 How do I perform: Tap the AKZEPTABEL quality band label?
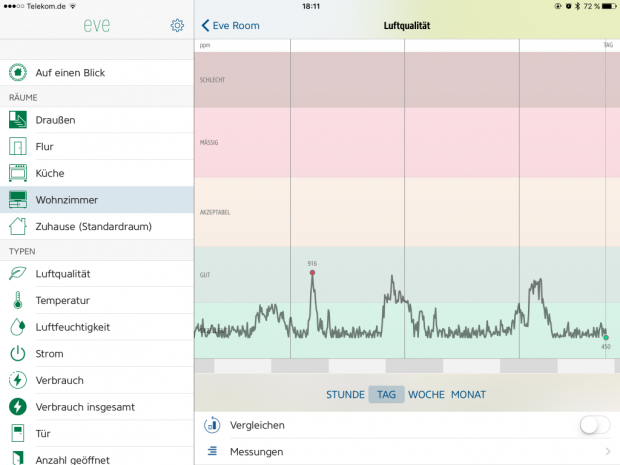click(x=215, y=212)
